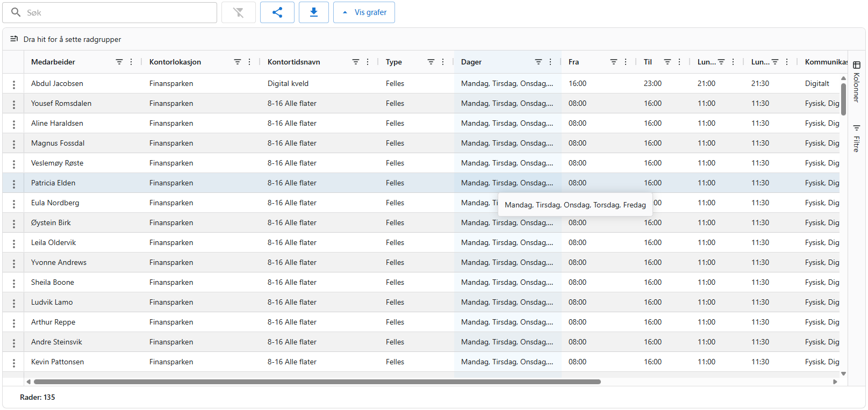
Task: Click the download icon button
Action: [314, 12]
